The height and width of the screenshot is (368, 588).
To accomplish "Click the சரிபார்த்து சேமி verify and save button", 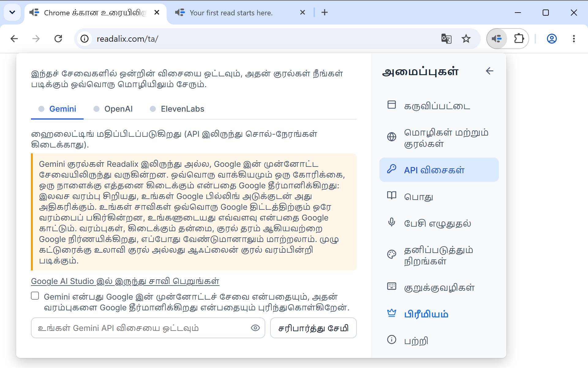I will [x=313, y=328].
